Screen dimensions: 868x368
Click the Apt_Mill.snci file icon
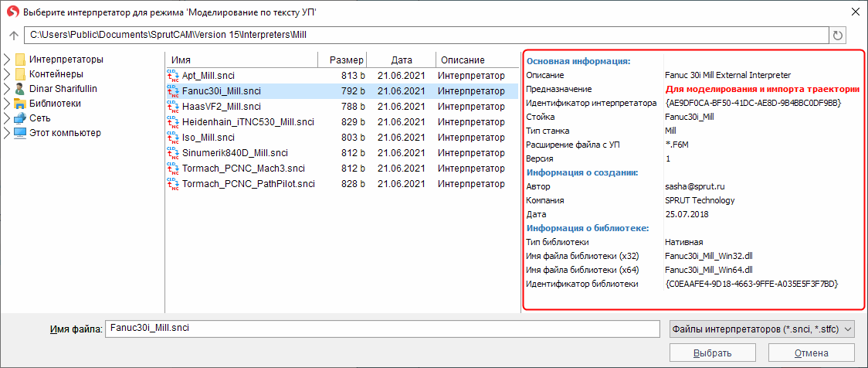click(x=173, y=76)
